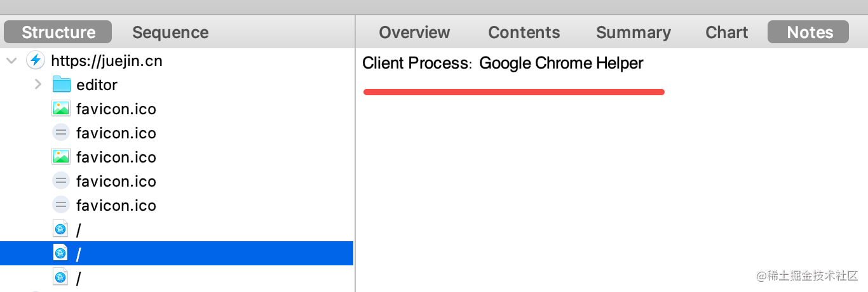This screenshot has width=868, height=292.
Task: Click the editor folder icon
Action: click(x=61, y=84)
